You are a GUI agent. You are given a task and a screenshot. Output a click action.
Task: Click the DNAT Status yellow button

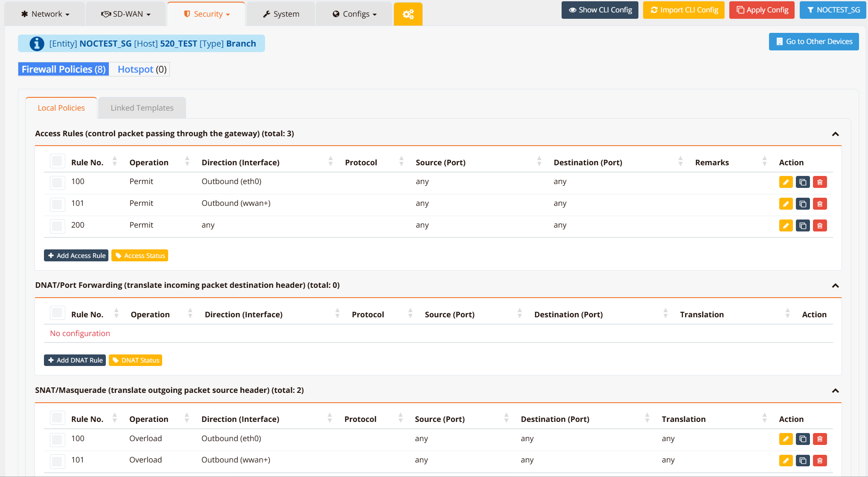coord(136,360)
